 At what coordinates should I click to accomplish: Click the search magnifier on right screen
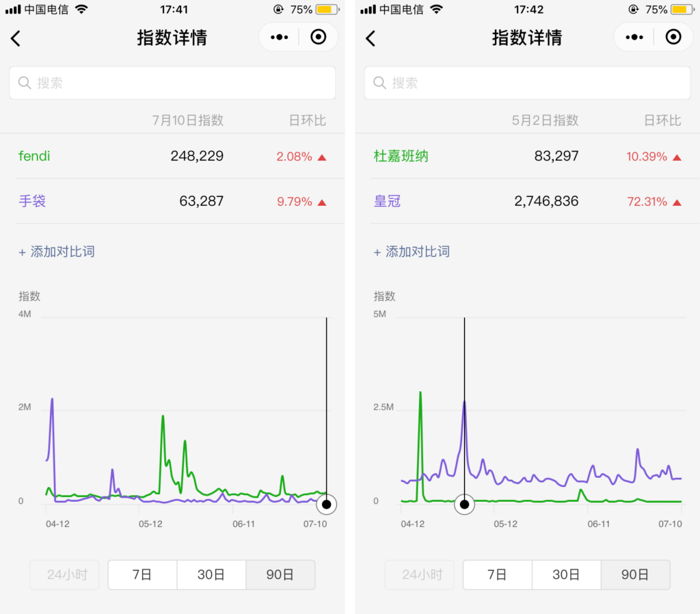(x=379, y=83)
